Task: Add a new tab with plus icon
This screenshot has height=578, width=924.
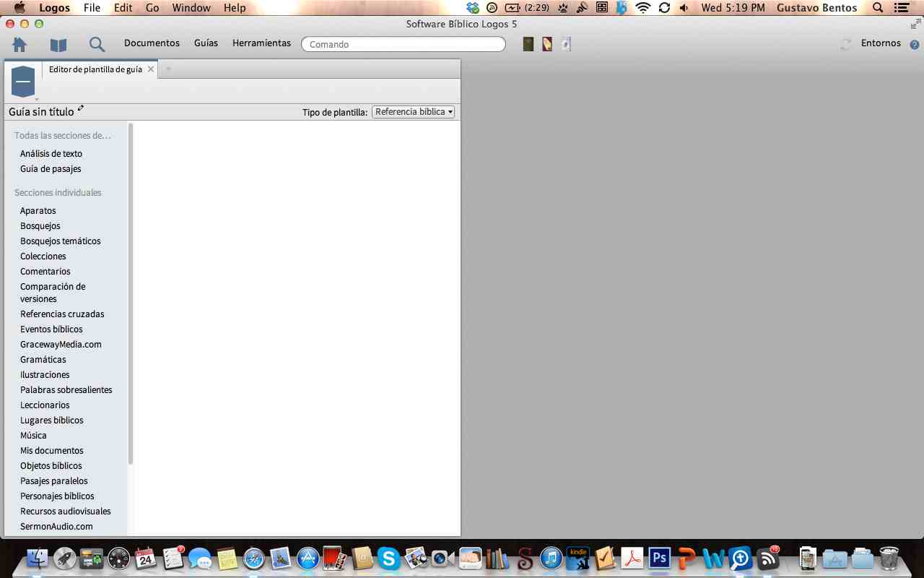Action: pos(168,69)
